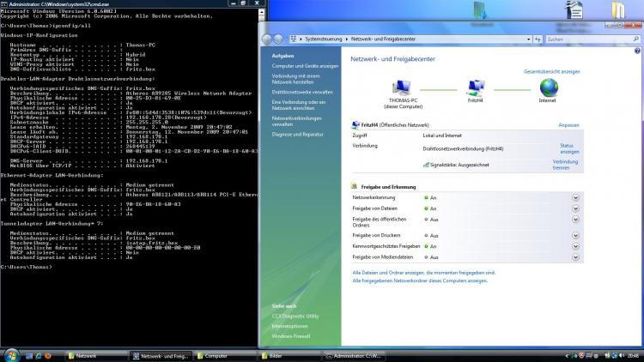Open Internetoptionen link
644x362 pixels.
click(289, 326)
